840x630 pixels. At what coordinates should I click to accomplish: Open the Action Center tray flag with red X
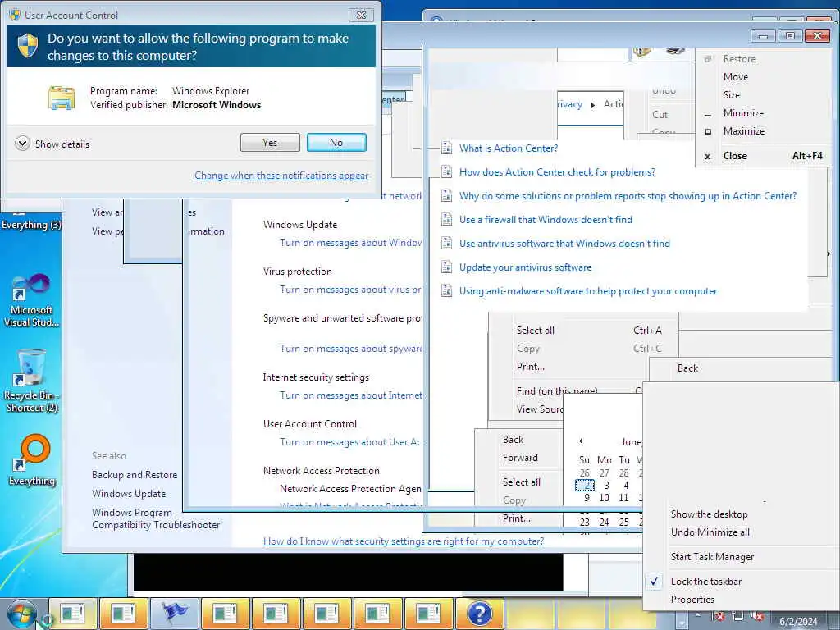click(x=719, y=617)
